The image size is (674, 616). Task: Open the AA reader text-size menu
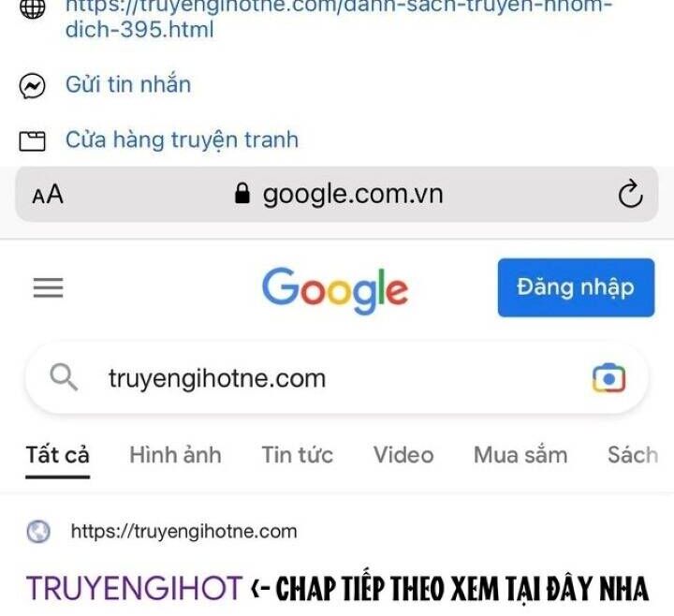point(48,195)
